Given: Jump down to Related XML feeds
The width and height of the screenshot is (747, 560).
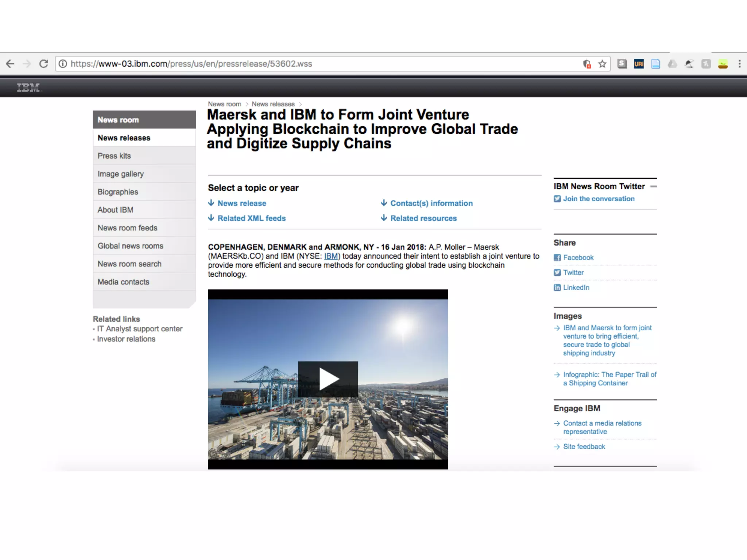Looking at the screenshot, I should (x=251, y=218).
